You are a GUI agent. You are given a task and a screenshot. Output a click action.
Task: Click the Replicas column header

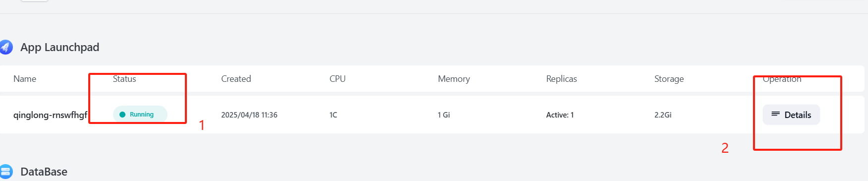[x=562, y=79]
